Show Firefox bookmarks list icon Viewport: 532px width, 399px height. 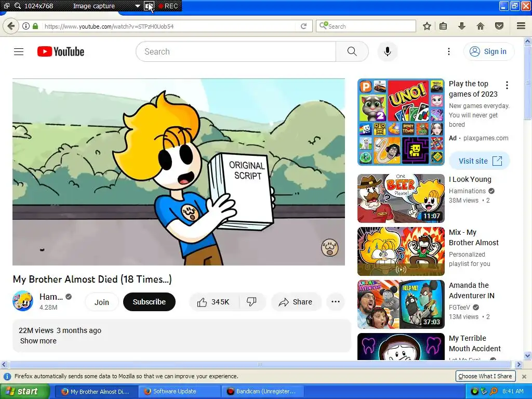point(443,26)
